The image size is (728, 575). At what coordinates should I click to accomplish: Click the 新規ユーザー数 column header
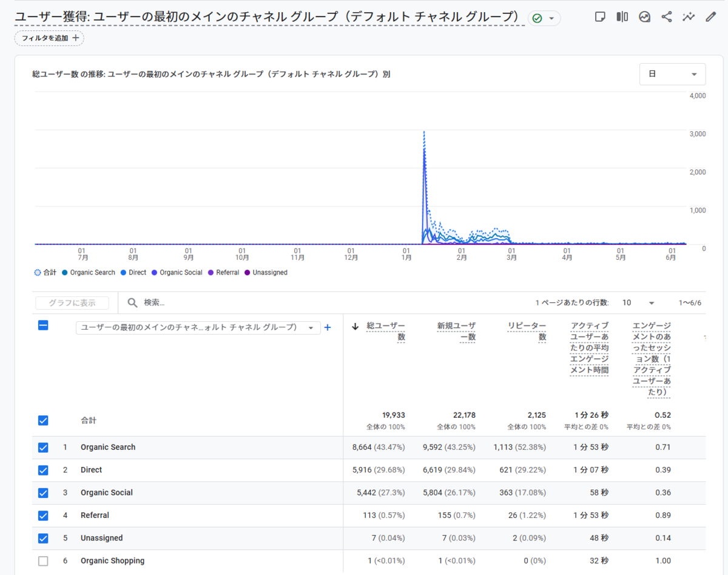pyautogui.click(x=456, y=332)
